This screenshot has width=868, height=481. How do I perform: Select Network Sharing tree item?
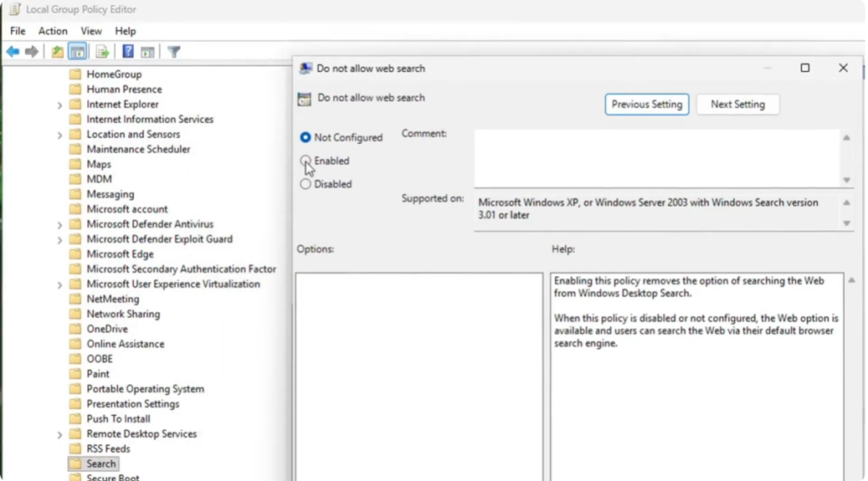click(x=123, y=313)
